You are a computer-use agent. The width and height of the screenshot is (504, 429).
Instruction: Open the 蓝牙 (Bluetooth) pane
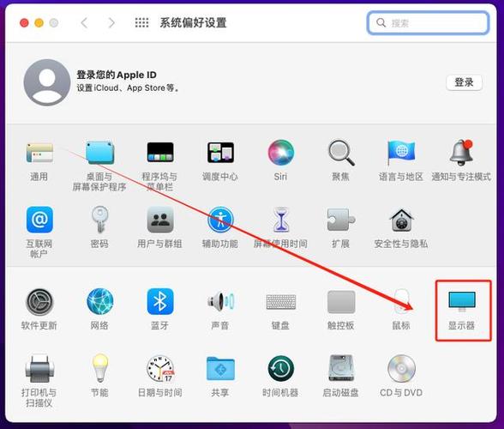tap(160, 301)
